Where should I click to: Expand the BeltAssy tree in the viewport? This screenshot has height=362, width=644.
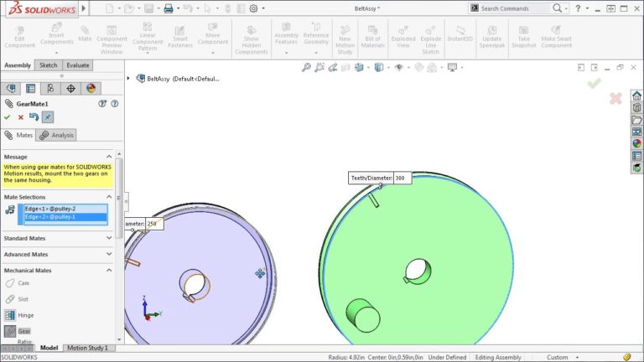click(x=129, y=79)
